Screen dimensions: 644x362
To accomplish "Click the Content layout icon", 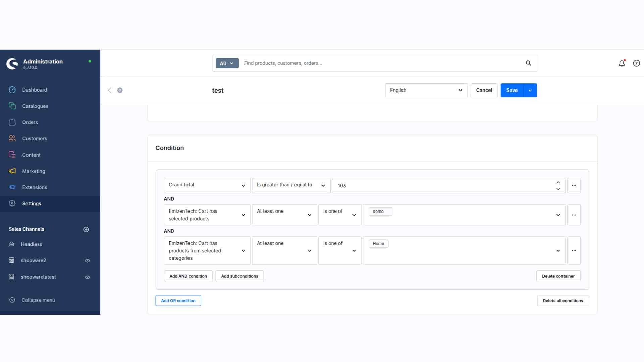I will point(12,155).
